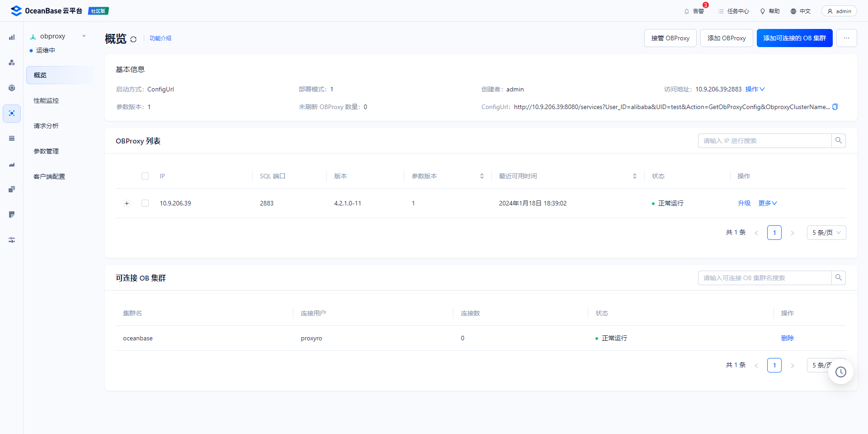Viewport: 868px width, 434px height.
Task: Open 帮助 help
Action: click(x=770, y=11)
